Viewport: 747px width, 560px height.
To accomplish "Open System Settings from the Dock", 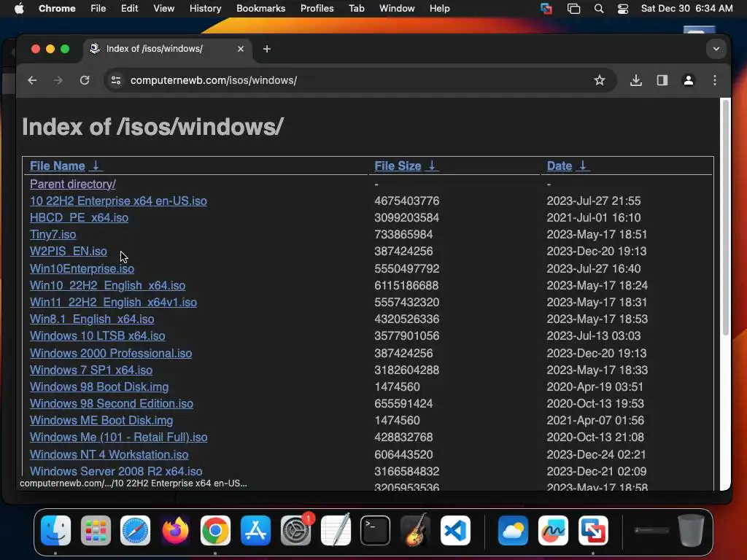I will tap(296, 530).
